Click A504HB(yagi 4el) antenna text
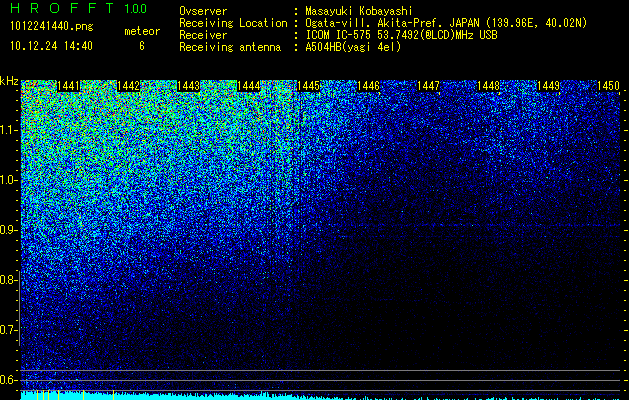629x400 pixels. point(353,47)
